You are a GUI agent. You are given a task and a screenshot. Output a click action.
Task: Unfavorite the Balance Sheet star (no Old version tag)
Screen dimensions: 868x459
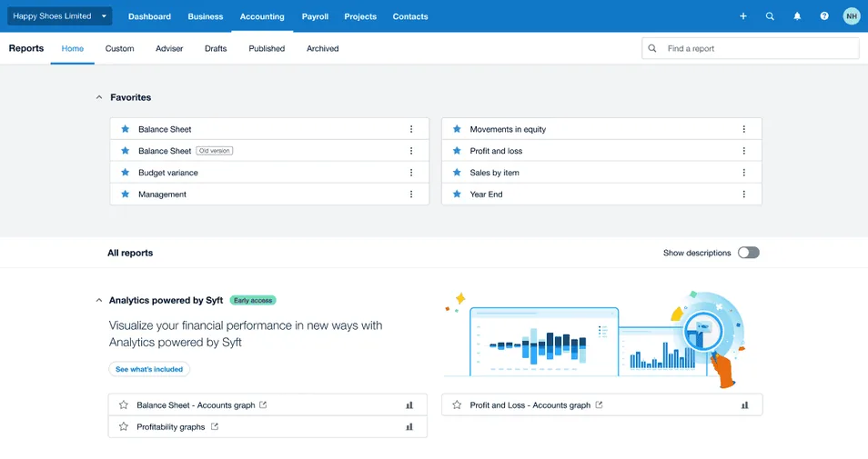[126, 129]
